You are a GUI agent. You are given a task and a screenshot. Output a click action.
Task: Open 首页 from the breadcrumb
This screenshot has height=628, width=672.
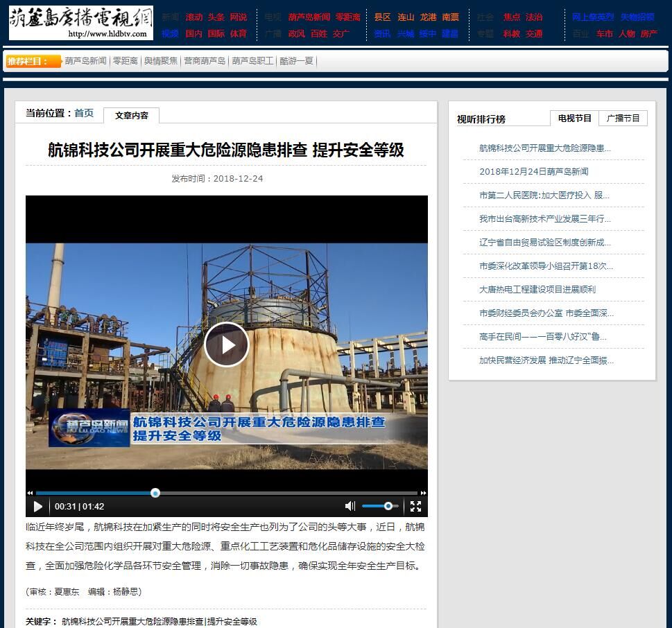[84, 113]
